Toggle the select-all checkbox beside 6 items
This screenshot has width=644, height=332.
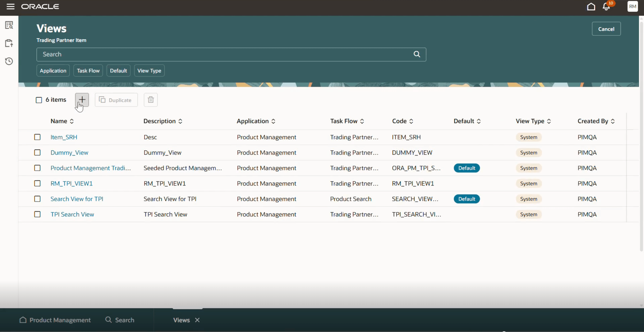[39, 100]
